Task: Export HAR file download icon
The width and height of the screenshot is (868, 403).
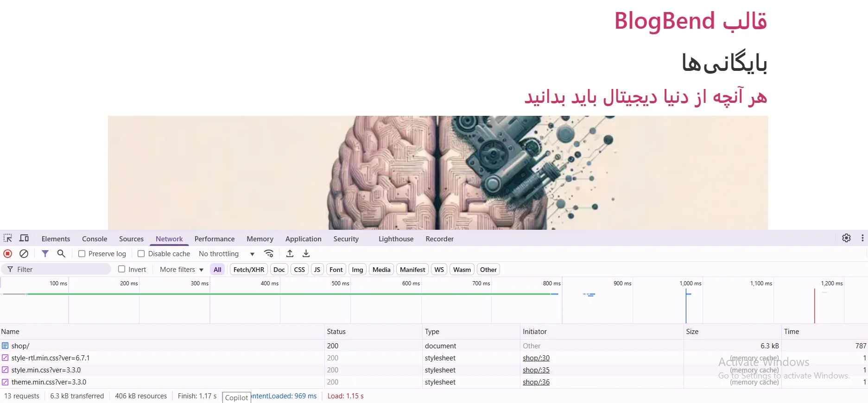Action: click(306, 253)
